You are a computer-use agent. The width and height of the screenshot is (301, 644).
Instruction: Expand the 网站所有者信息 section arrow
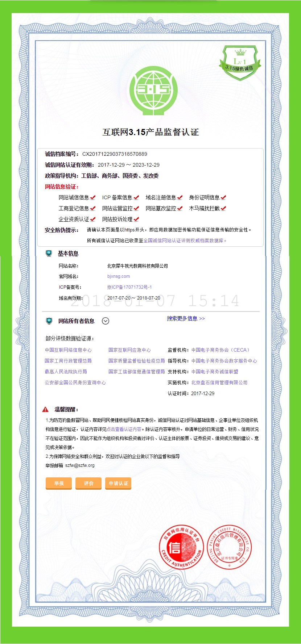(x=106, y=321)
